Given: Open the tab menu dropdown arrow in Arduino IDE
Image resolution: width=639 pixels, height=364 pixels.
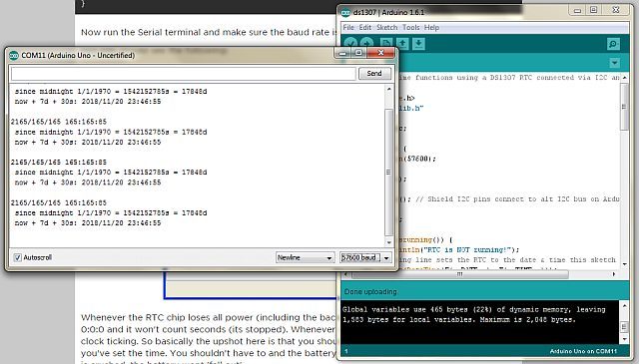Looking at the screenshot, I should tap(615, 63).
